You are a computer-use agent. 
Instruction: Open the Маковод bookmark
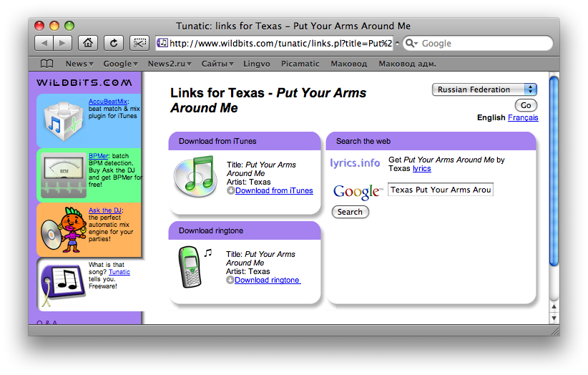pyautogui.click(x=349, y=64)
